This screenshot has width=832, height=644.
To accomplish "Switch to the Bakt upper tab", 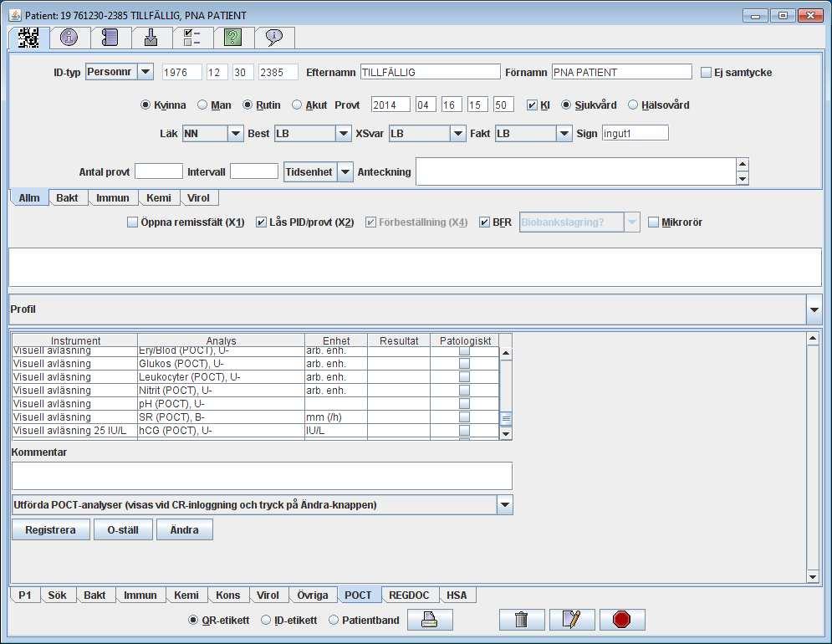I will 67,198.
